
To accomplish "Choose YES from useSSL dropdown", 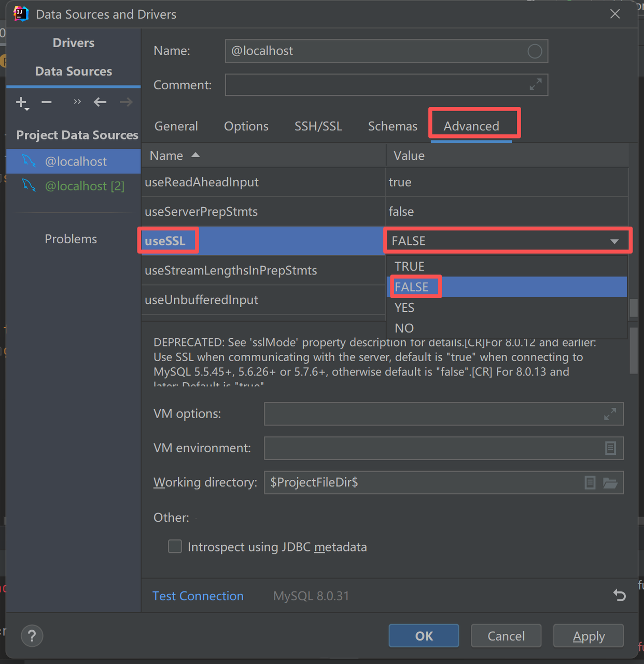I will tap(507, 308).
